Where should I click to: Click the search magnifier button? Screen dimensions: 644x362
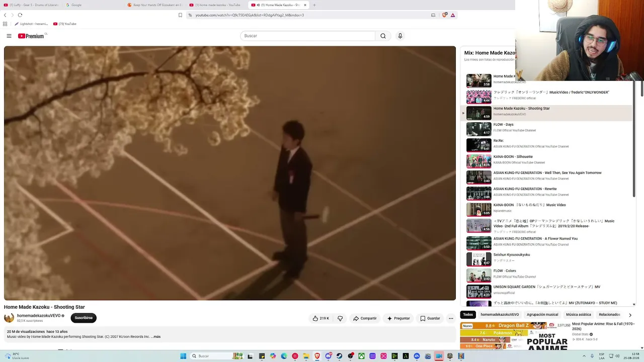pyautogui.click(x=383, y=36)
